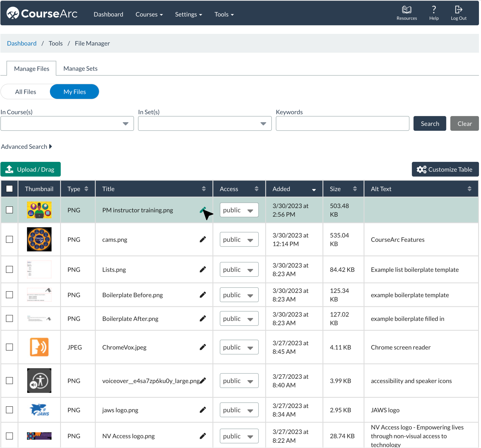Viewport: 481px width, 448px height.
Task: Click the Log Out icon
Action: tap(458, 10)
